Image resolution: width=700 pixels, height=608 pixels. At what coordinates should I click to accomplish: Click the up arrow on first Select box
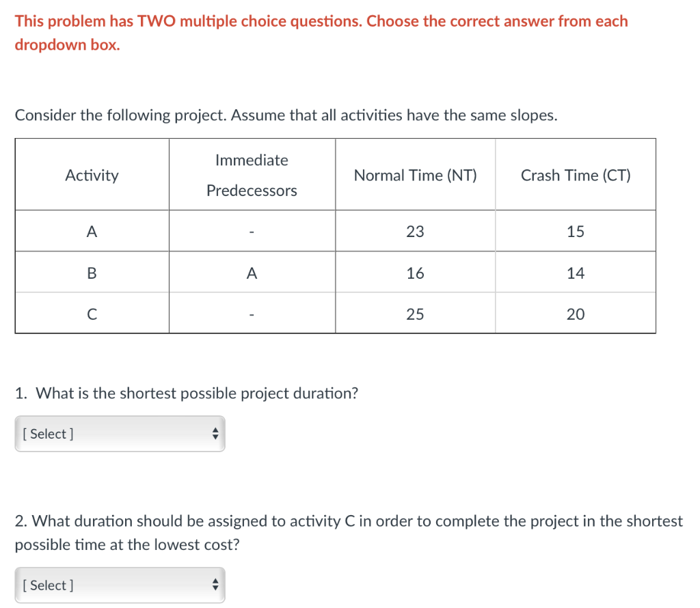tap(215, 430)
